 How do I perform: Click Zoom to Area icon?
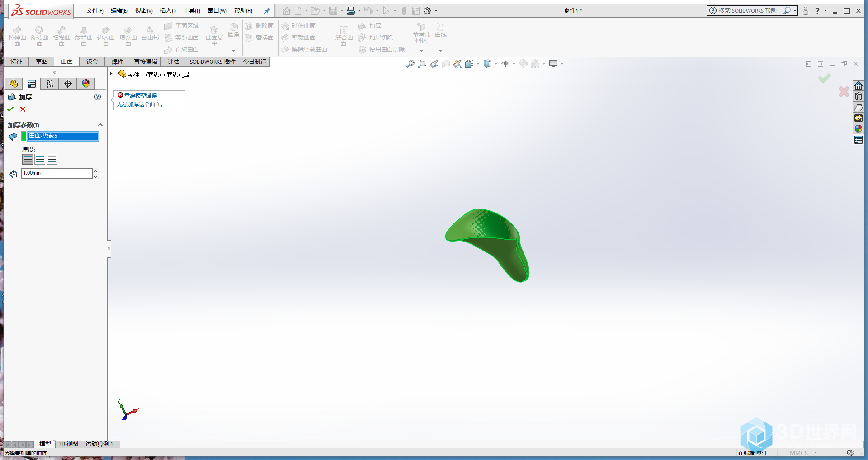422,64
